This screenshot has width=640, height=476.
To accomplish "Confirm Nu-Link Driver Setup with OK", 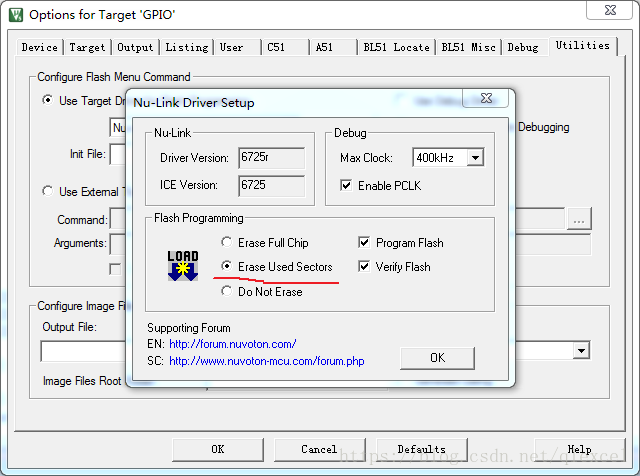I will [x=437, y=358].
